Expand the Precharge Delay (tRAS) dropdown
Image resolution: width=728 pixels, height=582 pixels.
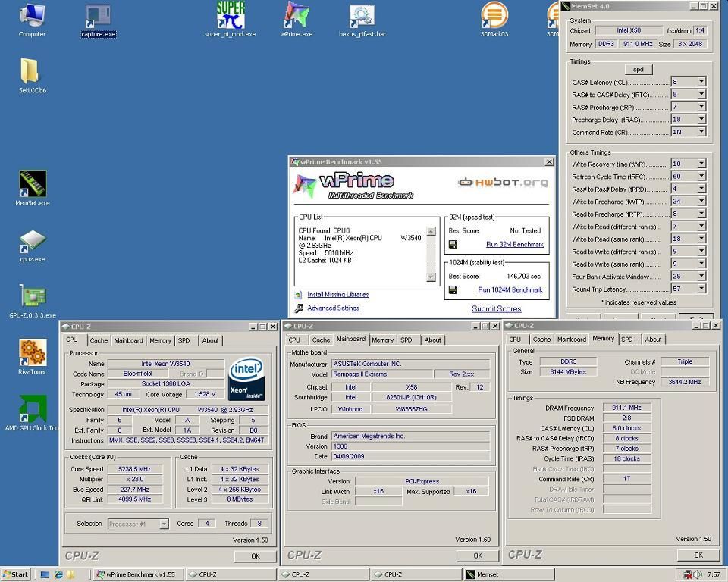tap(701, 119)
